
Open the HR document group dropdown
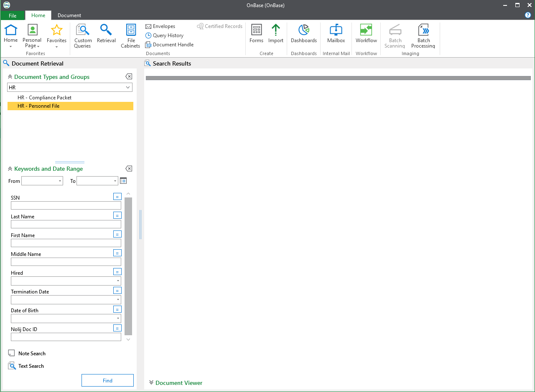pyautogui.click(x=128, y=87)
